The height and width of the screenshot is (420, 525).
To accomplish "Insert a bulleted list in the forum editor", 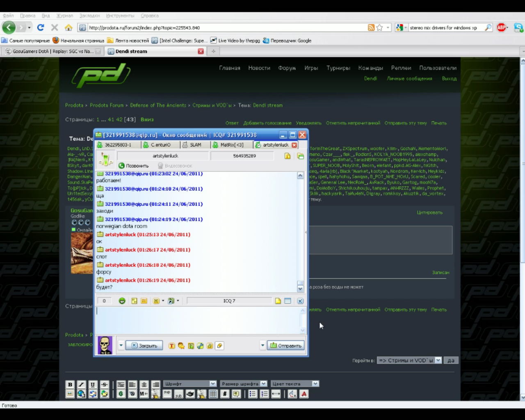I will click(x=253, y=394).
